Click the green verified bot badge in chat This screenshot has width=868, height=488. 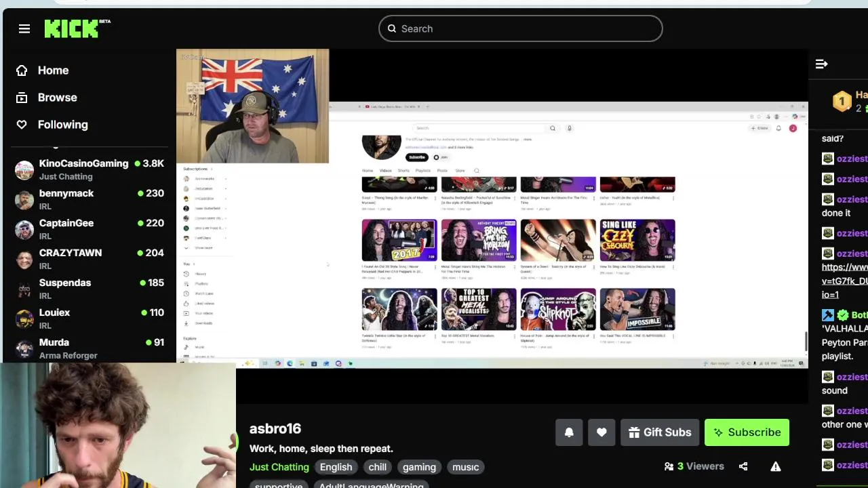843,315
